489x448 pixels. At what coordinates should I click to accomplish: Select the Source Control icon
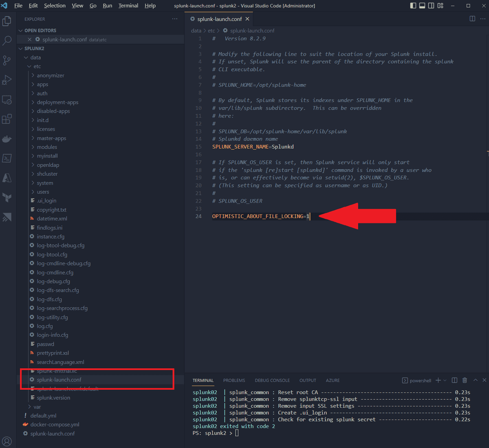point(7,60)
